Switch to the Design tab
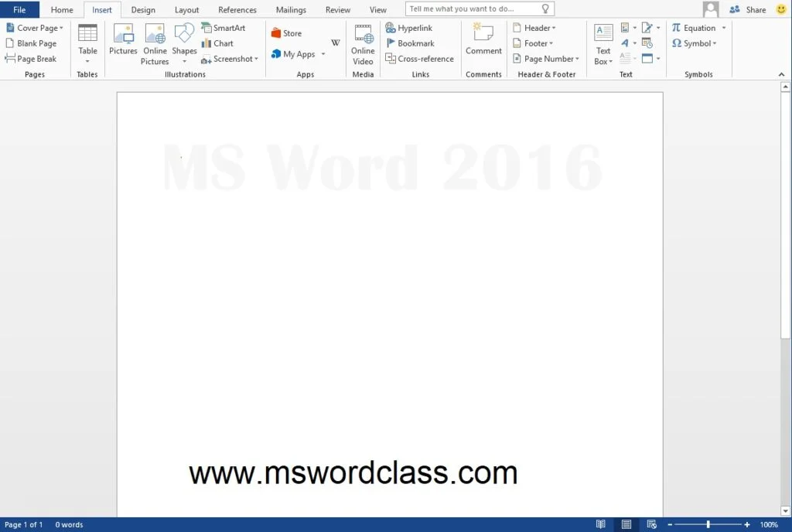This screenshot has height=532, width=792. tap(143, 9)
